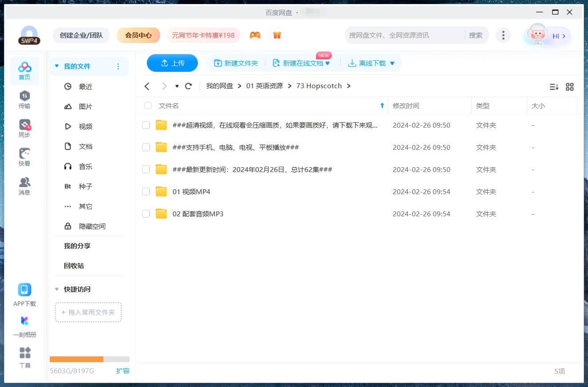This screenshot has width=588, height=387.
Task: Open the 同步 sync icon in sidebar
Action: pyautogui.click(x=24, y=125)
